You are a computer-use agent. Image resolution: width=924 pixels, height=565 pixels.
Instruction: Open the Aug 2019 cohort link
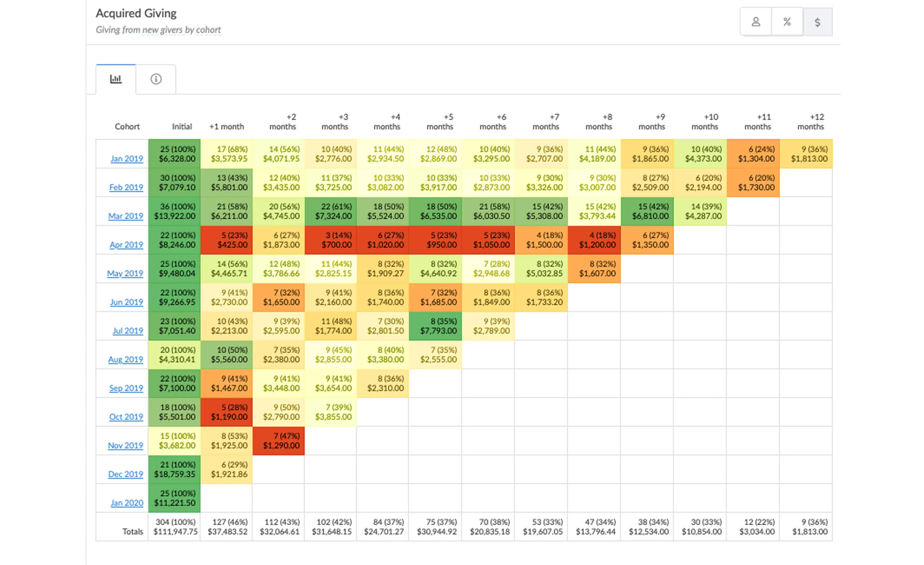[x=126, y=360]
